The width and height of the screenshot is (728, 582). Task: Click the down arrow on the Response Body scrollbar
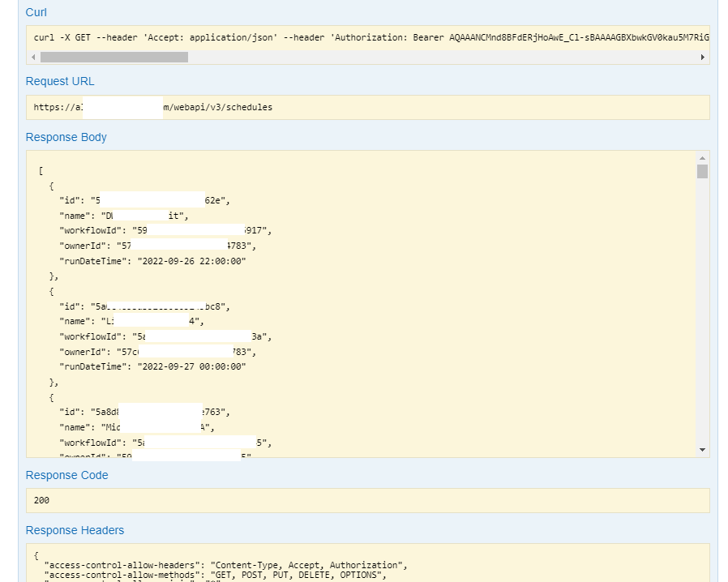[702, 448]
